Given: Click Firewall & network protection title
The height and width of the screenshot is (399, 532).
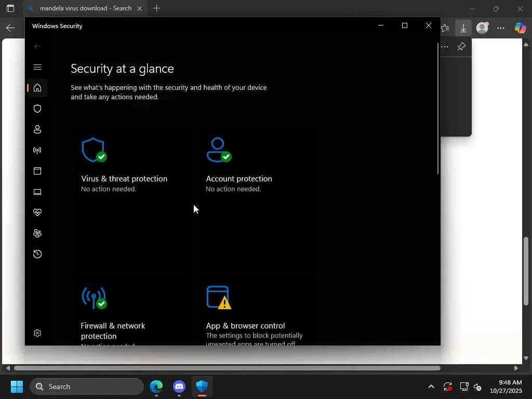Looking at the screenshot, I should point(113,331).
